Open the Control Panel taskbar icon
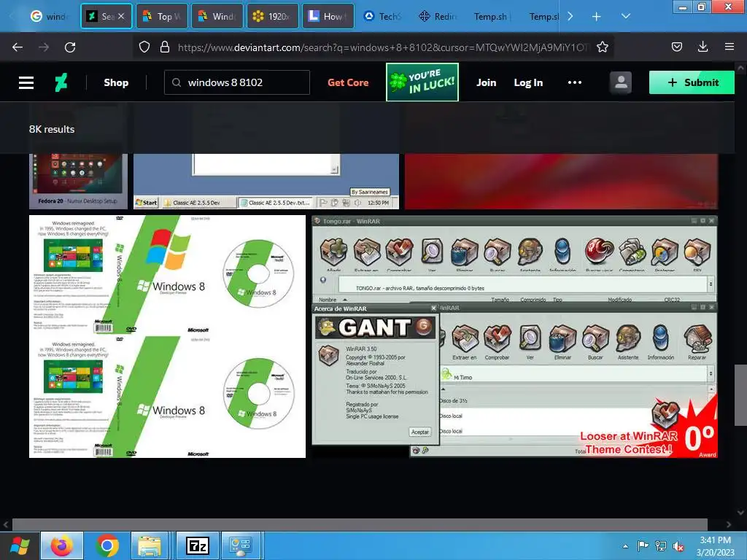The image size is (747, 560). click(241, 545)
